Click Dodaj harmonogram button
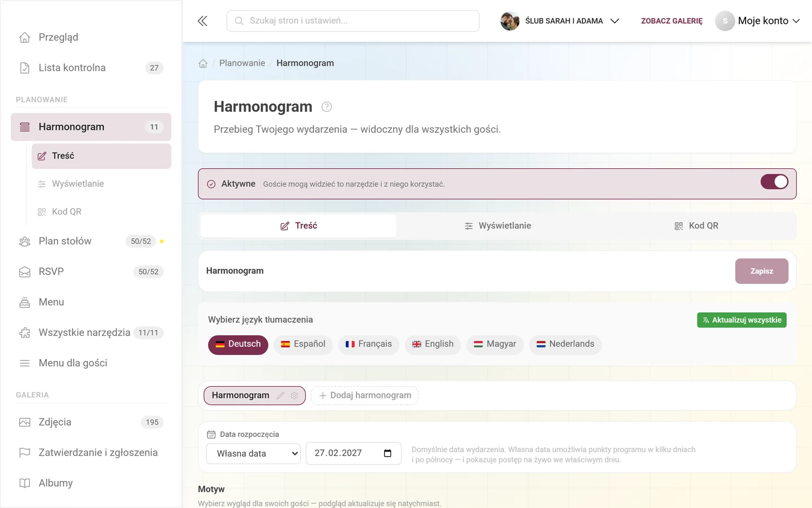Image resolution: width=812 pixels, height=508 pixels. tap(365, 396)
